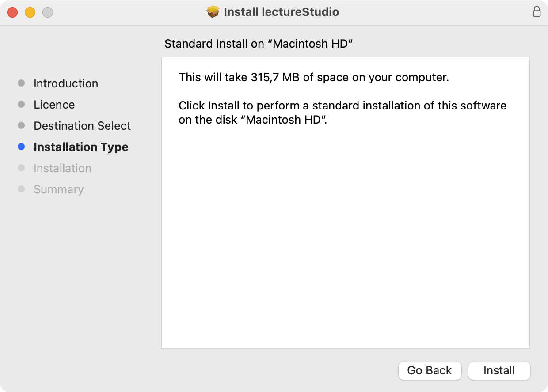The width and height of the screenshot is (548, 392).
Task: Click the Install lectureStudio title bar text
Action: 281,12
